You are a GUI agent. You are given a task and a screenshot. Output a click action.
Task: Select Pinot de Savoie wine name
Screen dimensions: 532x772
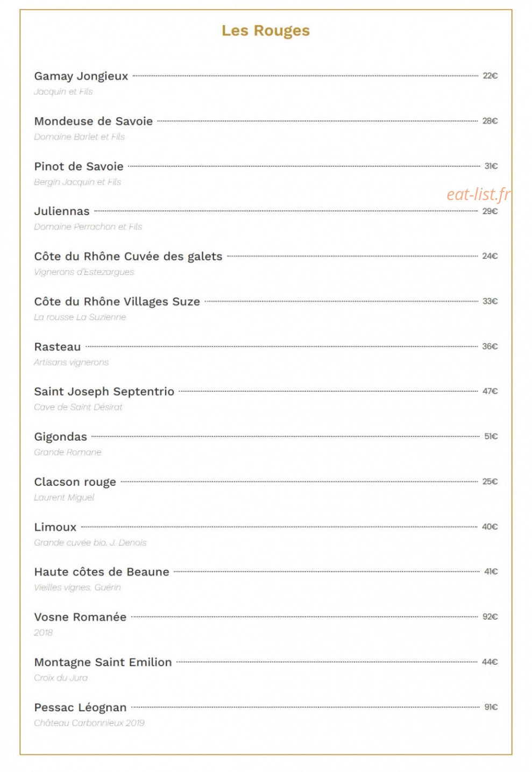(x=79, y=166)
